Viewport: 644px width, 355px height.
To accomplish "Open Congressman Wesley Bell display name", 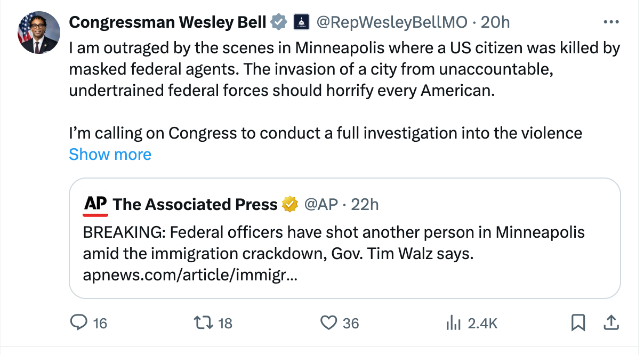I will click(x=167, y=22).
